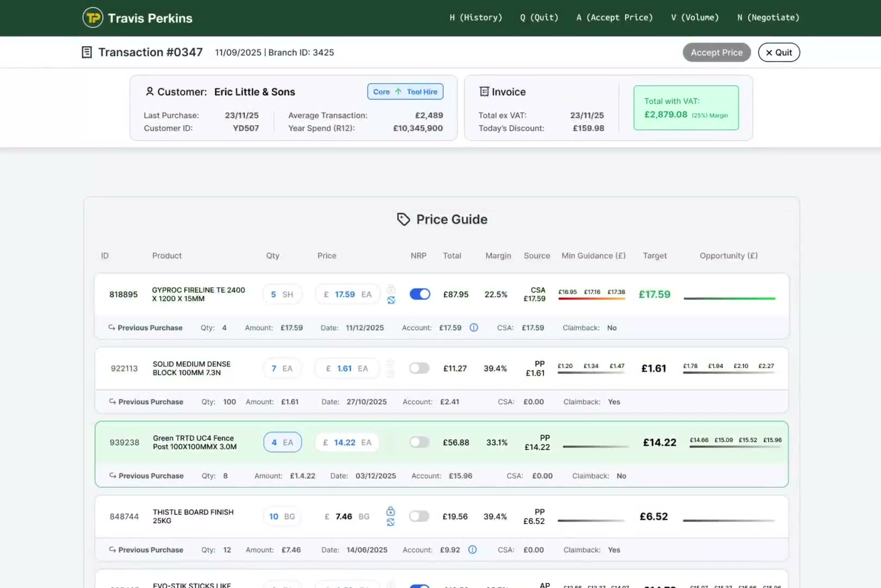The image size is (881, 588).
Task: Click the price field £ 1.61 EA
Action: click(x=348, y=368)
